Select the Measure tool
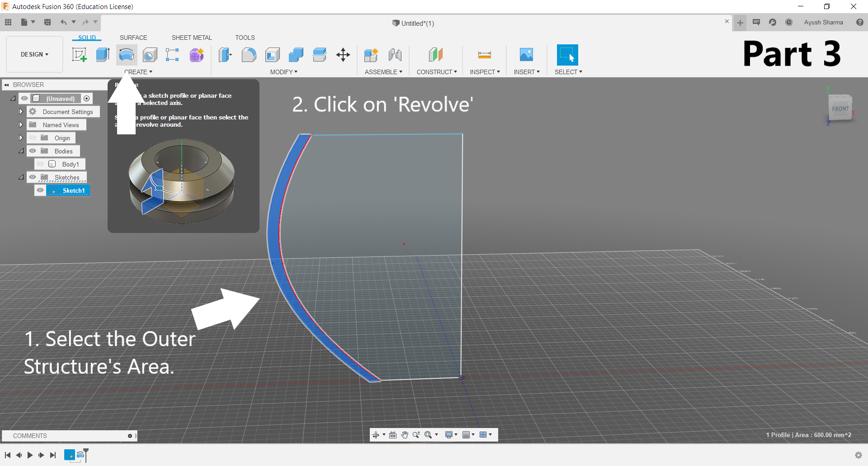Screen dimensions: 868x466 coord(485,55)
